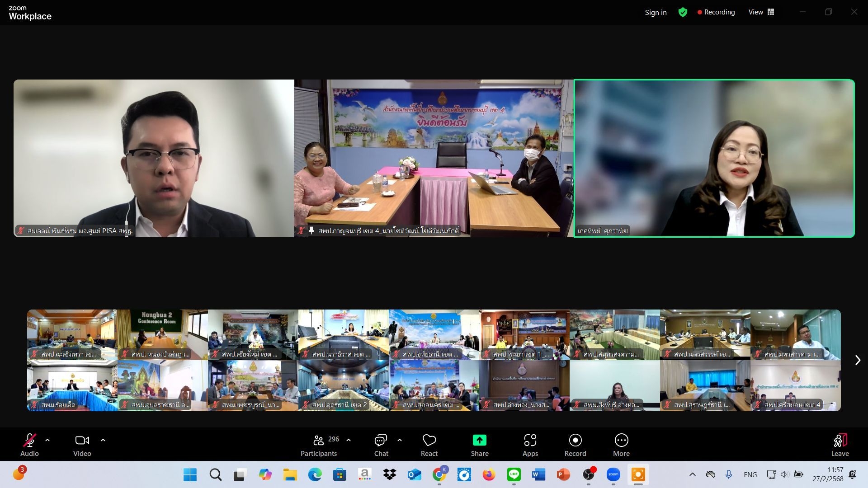
Task: Click the สพป.อุดรธานี เขต 2 thumbnail
Action: pos(344,385)
